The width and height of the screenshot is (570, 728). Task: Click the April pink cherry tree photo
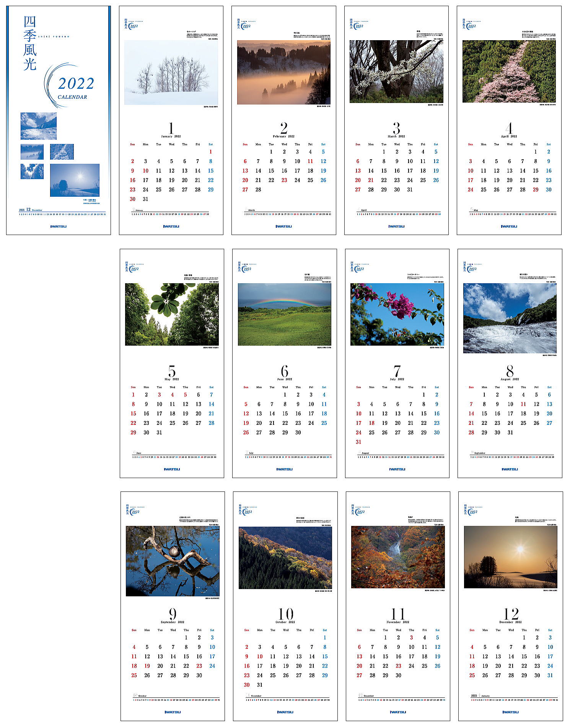(x=509, y=72)
